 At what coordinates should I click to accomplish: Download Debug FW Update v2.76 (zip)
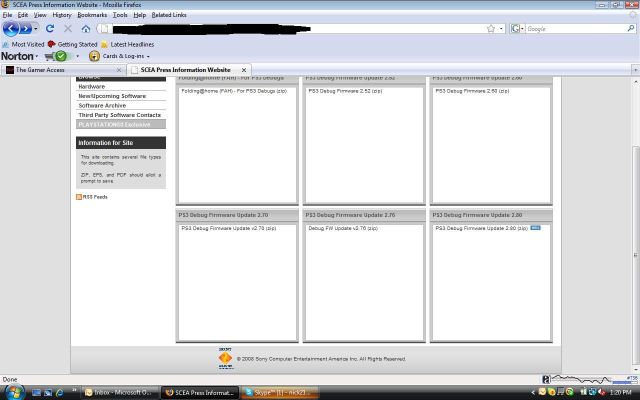pyautogui.click(x=343, y=228)
